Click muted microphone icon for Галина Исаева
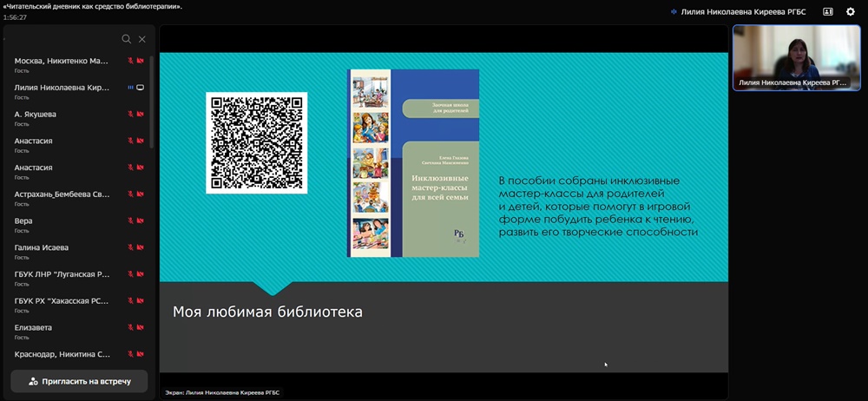This screenshot has height=401, width=868. [131, 247]
